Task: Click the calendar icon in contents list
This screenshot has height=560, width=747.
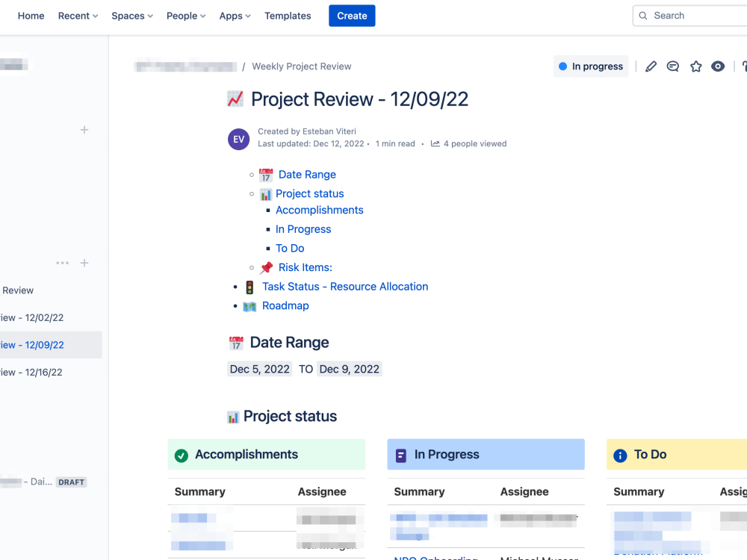Action: pos(266,175)
